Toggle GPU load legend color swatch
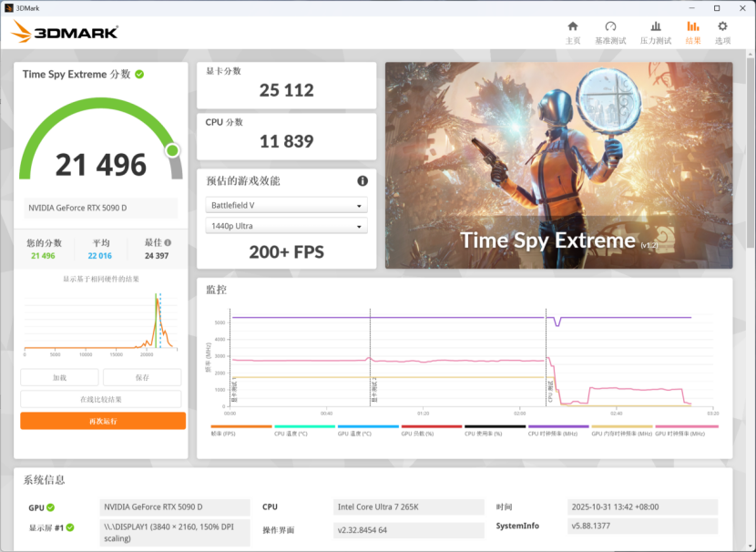The image size is (756, 552). 432,426
